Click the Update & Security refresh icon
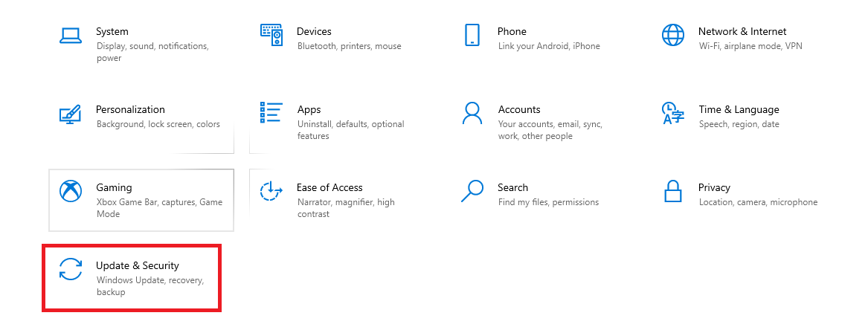This screenshot has width=868, height=330. click(71, 269)
